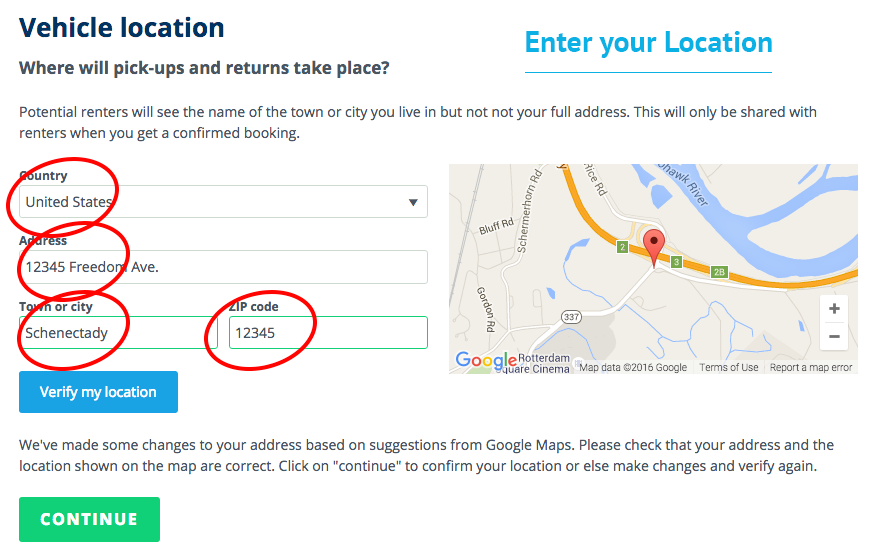Open the Country dropdown arrow
Image resolution: width=881 pixels, height=555 pixels.
pyautogui.click(x=413, y=202)
